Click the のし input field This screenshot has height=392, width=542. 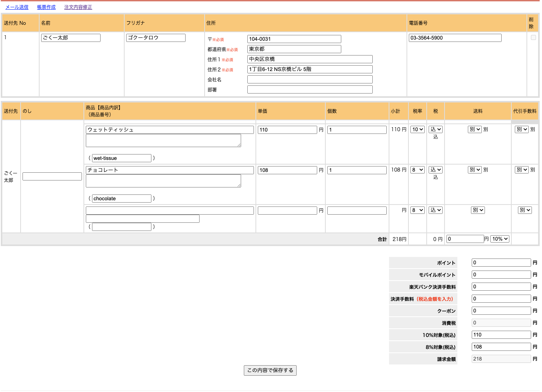pyautogui.click(x=52, y=176)
